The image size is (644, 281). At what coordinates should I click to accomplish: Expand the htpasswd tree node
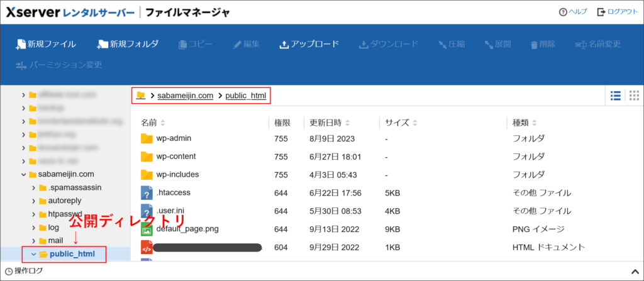click(34, 214)
